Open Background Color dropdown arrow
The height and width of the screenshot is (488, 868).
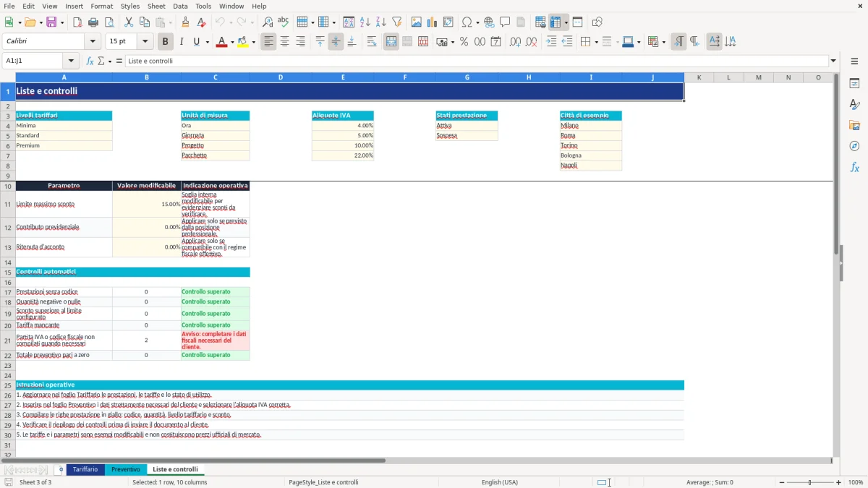pos(254,42)
